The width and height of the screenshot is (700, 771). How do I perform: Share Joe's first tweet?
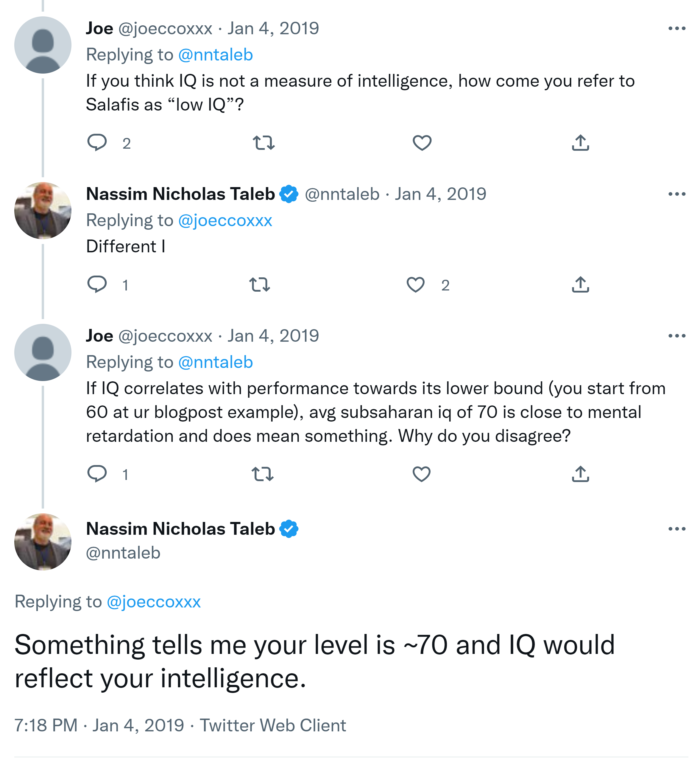[580, 143]
